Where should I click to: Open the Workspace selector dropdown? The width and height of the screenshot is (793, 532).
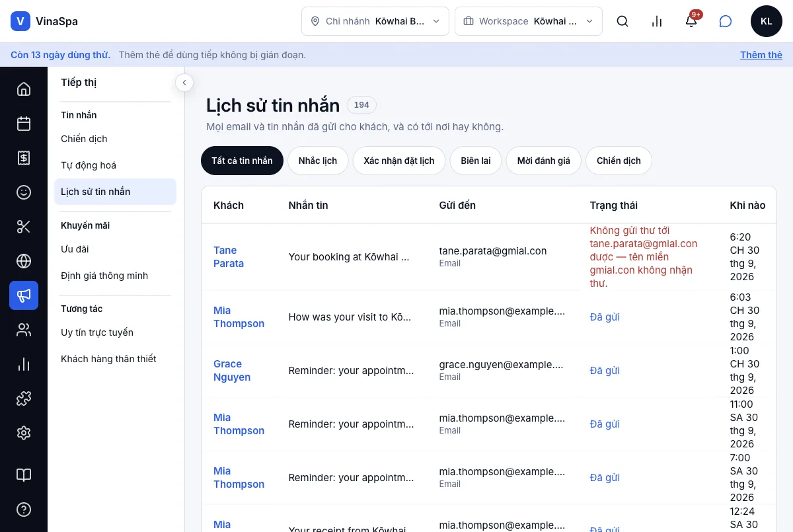click(529, 21)
